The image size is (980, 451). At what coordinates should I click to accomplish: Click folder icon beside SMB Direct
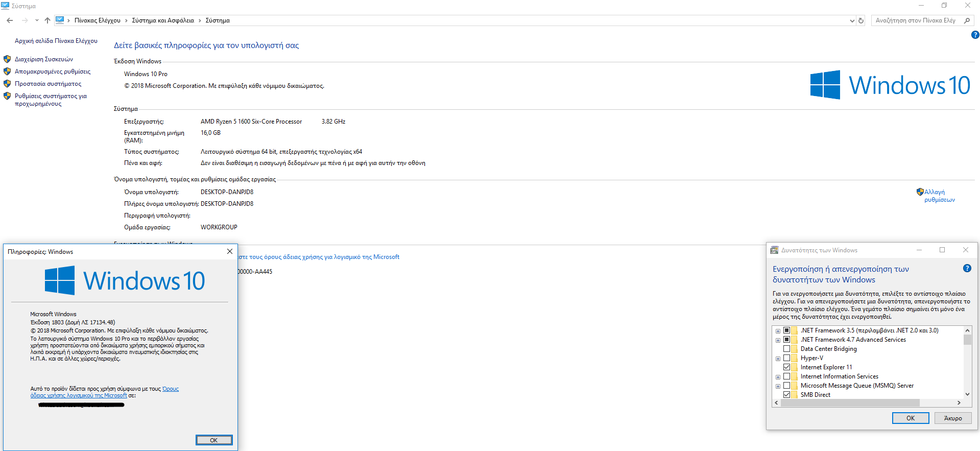click(x=794, y=395)
